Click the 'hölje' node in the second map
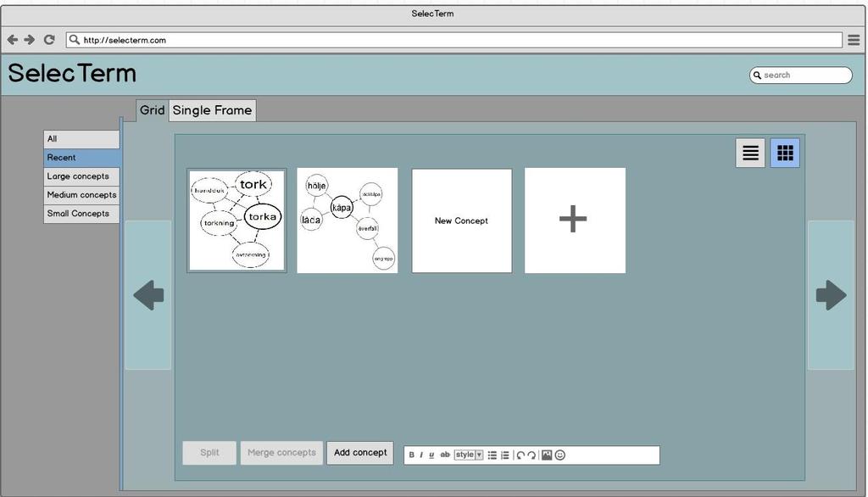Image resolution: width=868 pixels, height=497 pixels. [x=317, y=185]
